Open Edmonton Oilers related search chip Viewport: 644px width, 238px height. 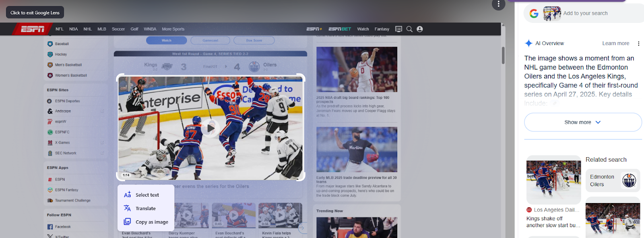(x=613, y=181)
